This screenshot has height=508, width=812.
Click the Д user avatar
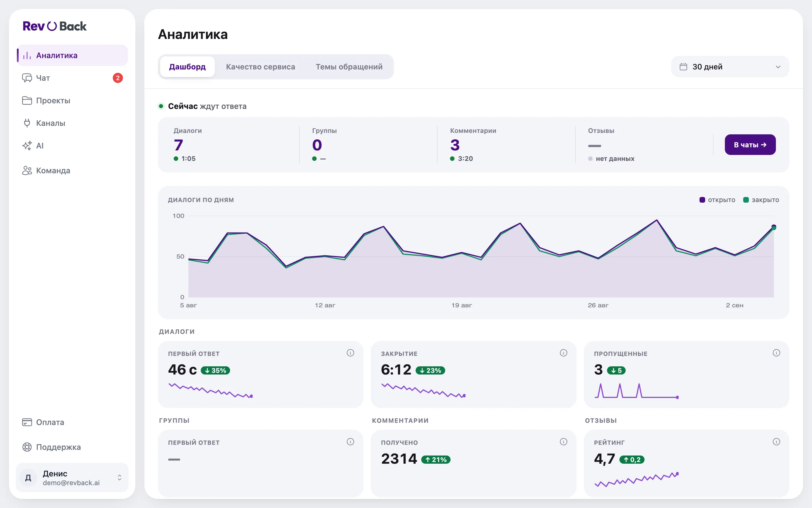(x=28, y=478)
